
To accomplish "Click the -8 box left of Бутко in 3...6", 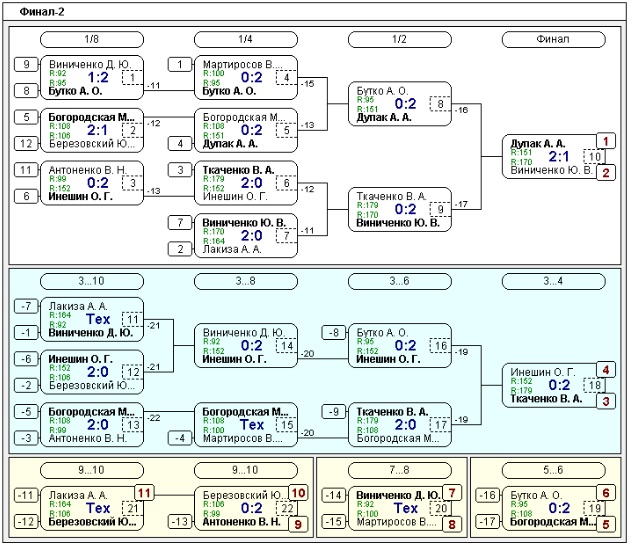I will [x=334, y=333].
